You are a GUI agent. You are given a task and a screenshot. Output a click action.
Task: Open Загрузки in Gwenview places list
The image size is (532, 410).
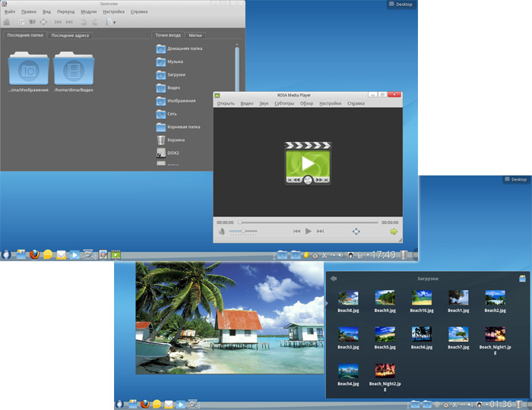click(171, 75)
